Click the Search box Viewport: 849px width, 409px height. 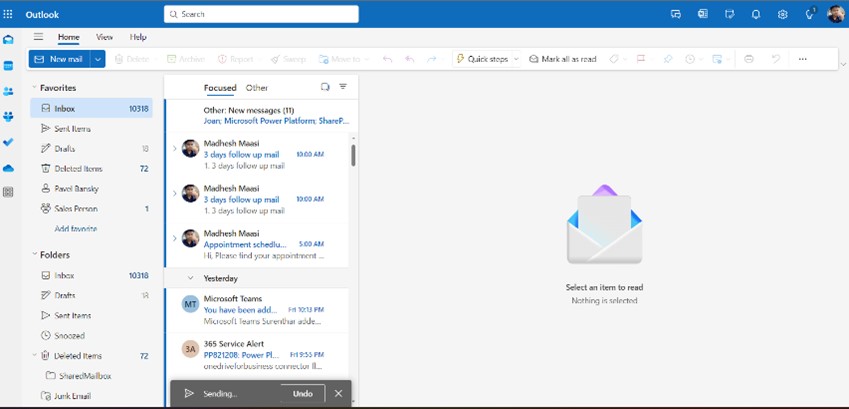(261, 14)
